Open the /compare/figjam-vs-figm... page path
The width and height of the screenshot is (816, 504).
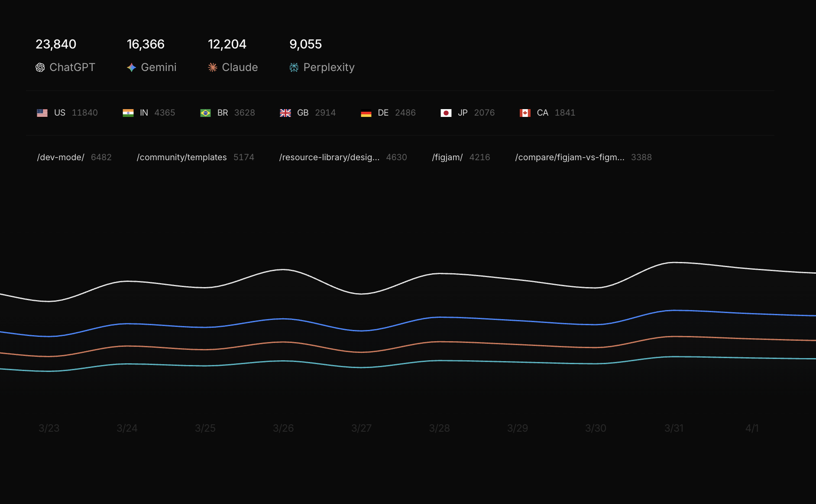pyautogui.click(x=570, y=158)
